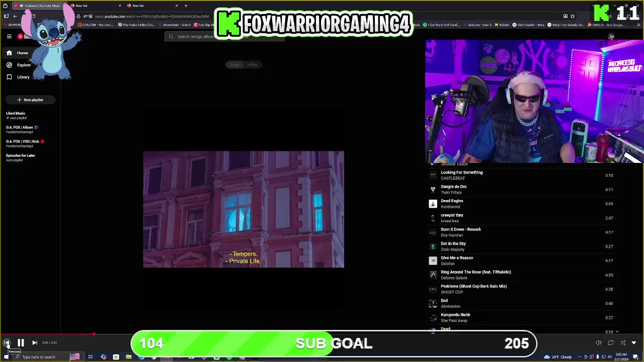This screenshot has width=644, height=362.
Task: Click the Sangre de Oro album icon
Action: click(433, 190)
